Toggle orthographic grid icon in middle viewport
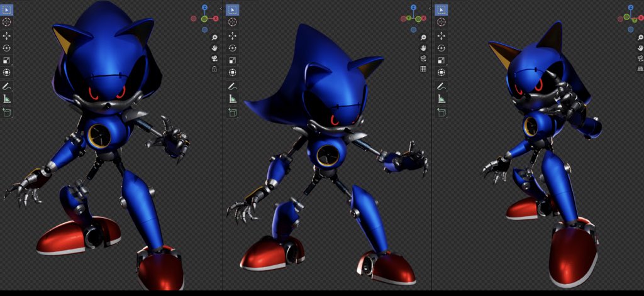 (x=423, y=69)
